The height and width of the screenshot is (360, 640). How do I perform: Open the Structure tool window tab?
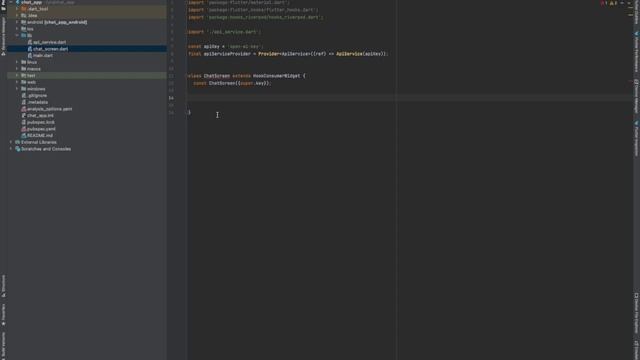click(3, 286)
